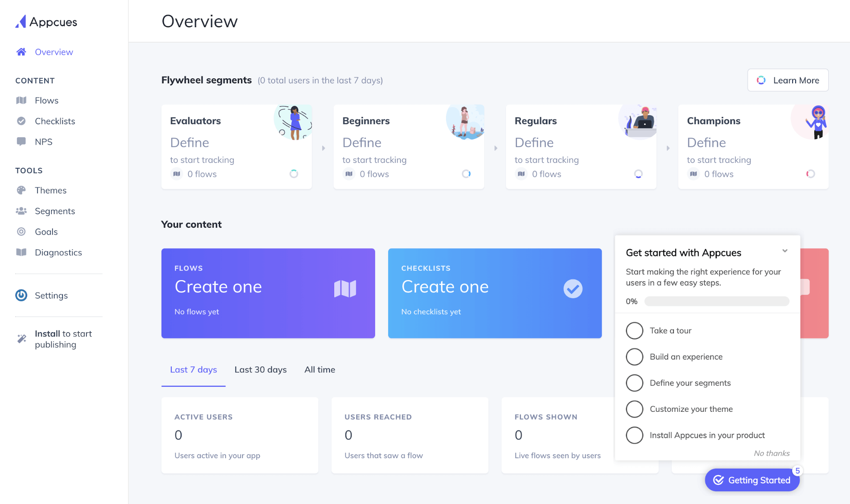Image resolution: width=850 pixels, height=504 pixels.
Task: Switch to the Last 30 days tab
Action: tap(261, 370)
